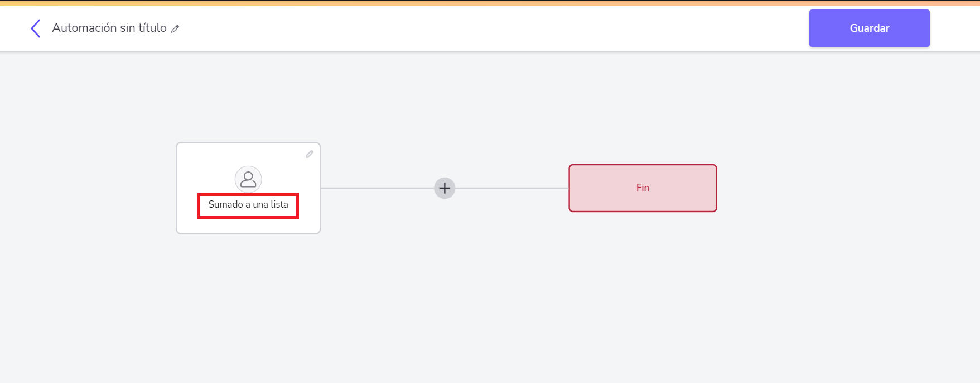Viewport: 980px width, 383px height.
Task: Click the 'Sumado a una lista' label
Action: 248,205
